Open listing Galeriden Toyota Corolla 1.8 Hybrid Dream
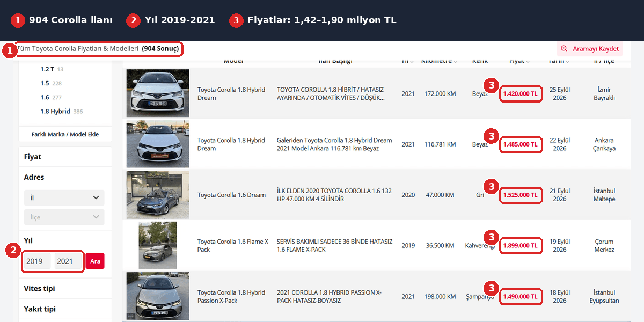644x322 pixels. pyautogui.click(x=334, y=144)
